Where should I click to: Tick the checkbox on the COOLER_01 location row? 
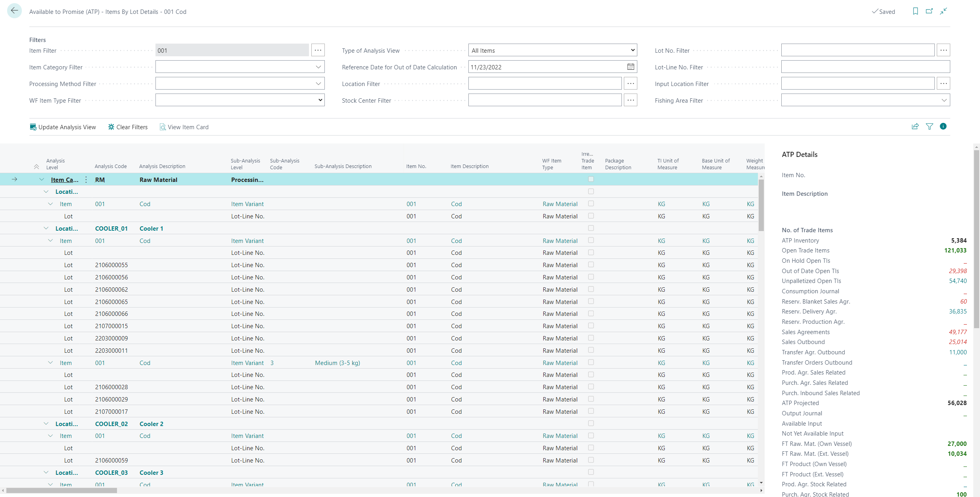point(591,228)
